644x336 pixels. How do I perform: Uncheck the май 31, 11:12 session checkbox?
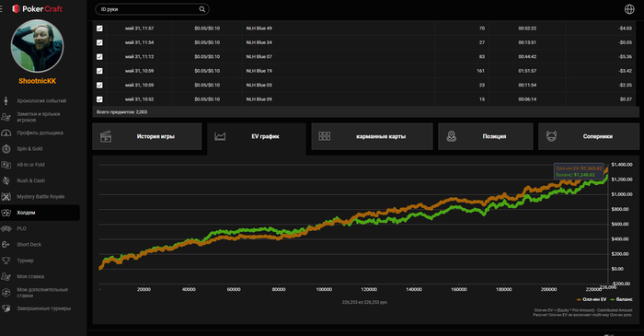point(99,57)
